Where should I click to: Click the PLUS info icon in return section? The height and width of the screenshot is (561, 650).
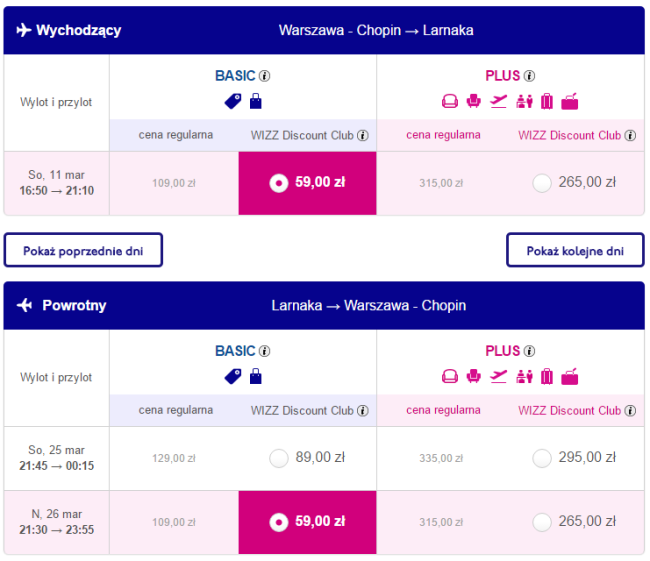point(529,351)
